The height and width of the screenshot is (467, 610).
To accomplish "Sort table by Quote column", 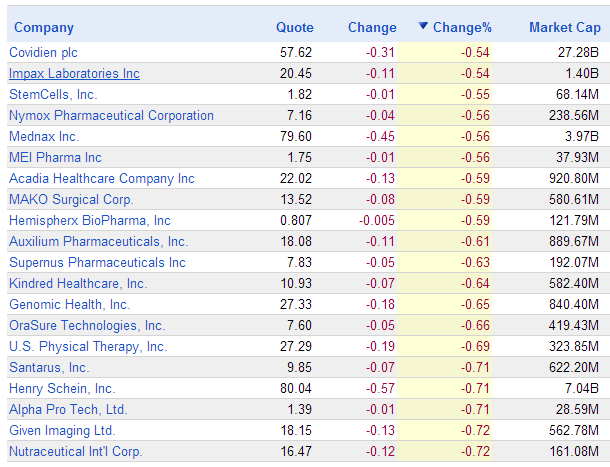I will (x=294, y=28).
